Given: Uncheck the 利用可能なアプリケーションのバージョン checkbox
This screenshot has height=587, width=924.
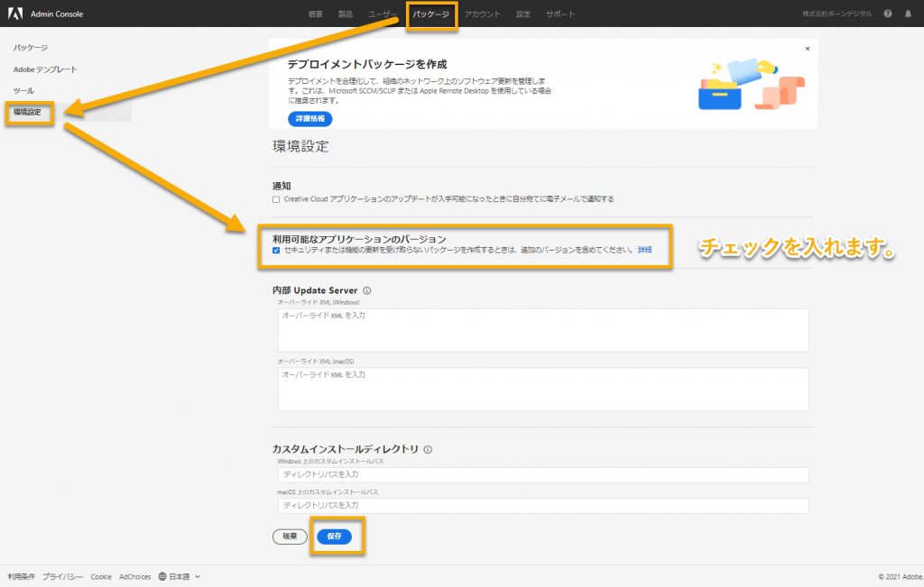Looking at the screenshot, I should (x=276, y=251).
